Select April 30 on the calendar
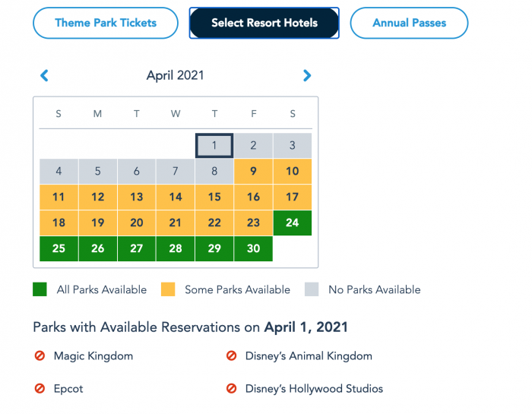The image size is (532, 414). point(253,248)
